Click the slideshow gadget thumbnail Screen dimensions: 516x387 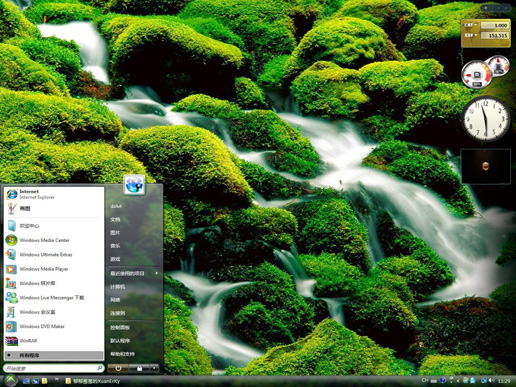(x=486, y=166)
